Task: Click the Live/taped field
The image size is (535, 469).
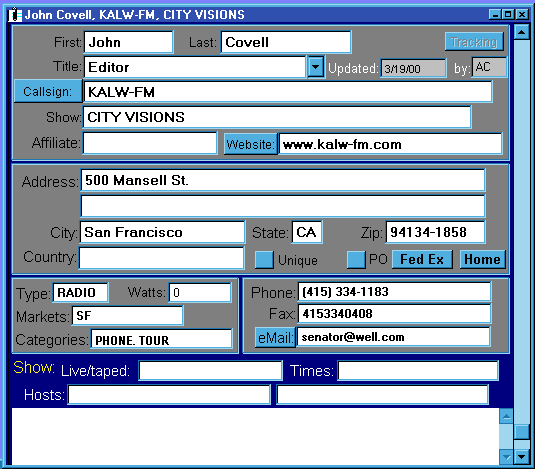Action: tap(211, 370)
